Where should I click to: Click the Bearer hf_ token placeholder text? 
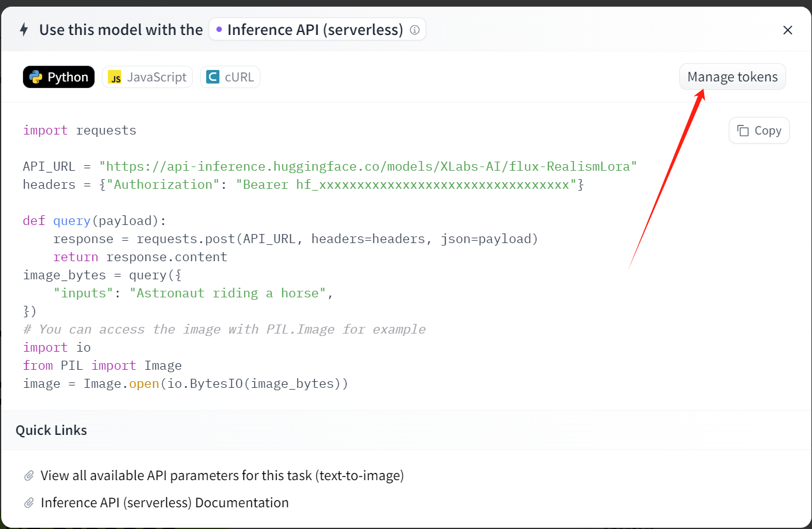(406, 185)
